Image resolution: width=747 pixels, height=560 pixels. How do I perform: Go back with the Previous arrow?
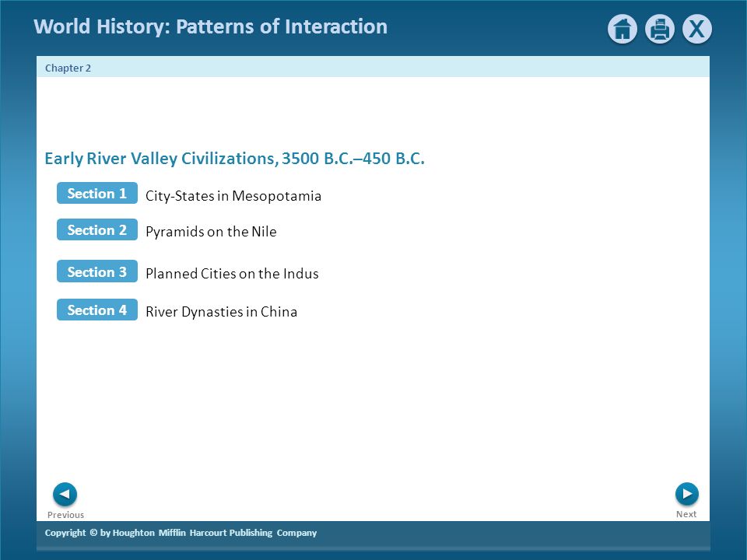65,494
